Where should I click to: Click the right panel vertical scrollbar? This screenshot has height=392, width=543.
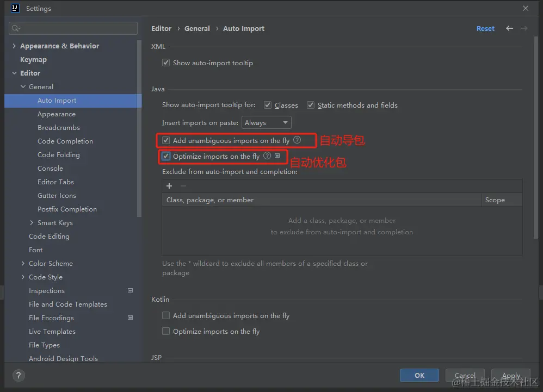click(x=536, y=138)
